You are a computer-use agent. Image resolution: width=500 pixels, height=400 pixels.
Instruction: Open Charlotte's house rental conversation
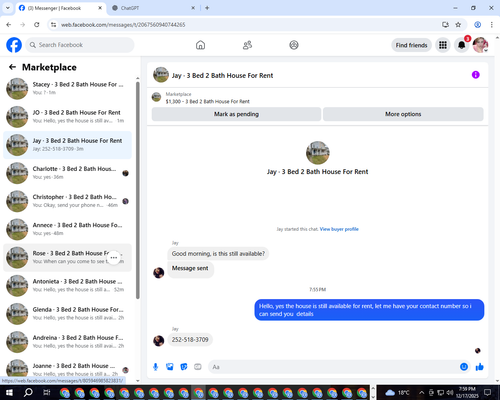point(67,173)
